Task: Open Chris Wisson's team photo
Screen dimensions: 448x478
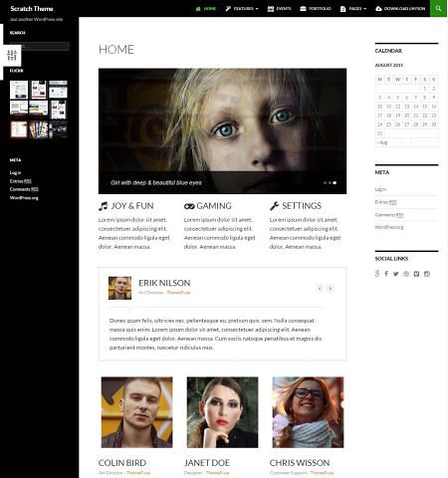Action: click(308, 412)
